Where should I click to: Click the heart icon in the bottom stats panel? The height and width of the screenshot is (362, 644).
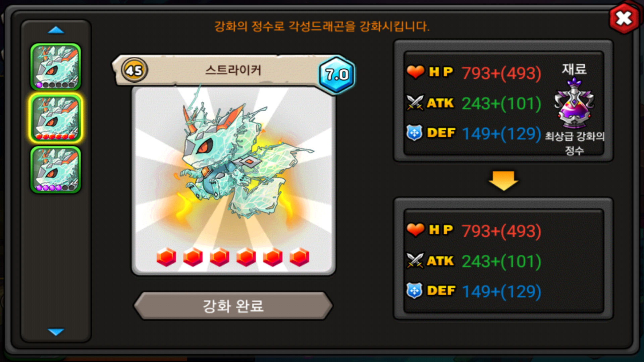(x=415, y=230)
